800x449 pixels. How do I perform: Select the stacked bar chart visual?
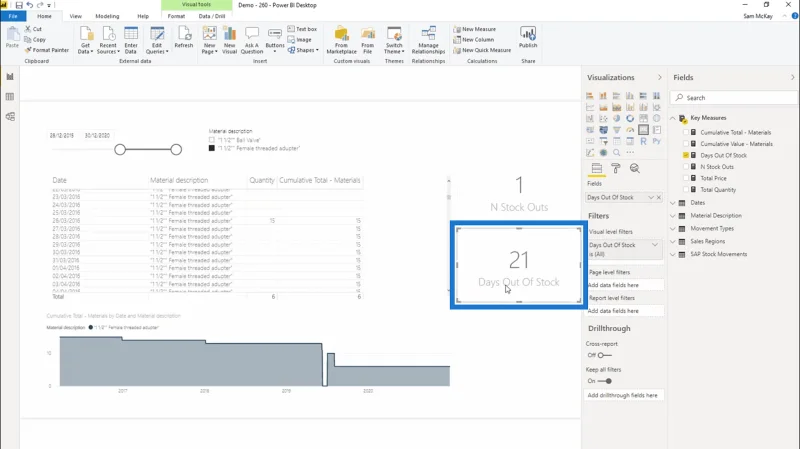tap(590, 95)
